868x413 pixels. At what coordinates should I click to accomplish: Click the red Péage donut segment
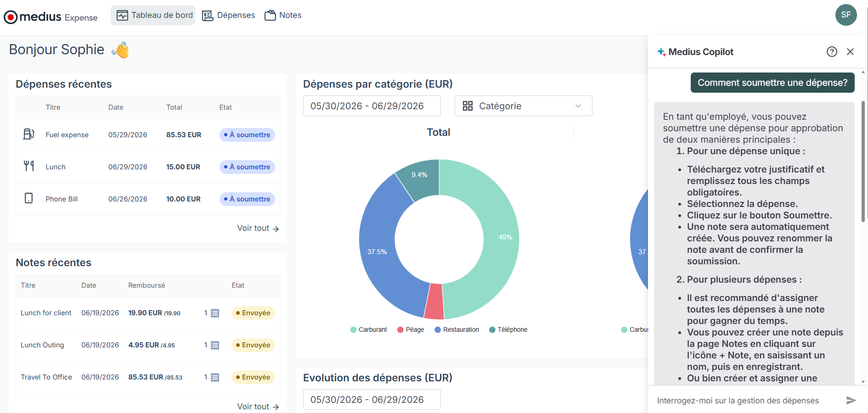[x=434, y=301]
